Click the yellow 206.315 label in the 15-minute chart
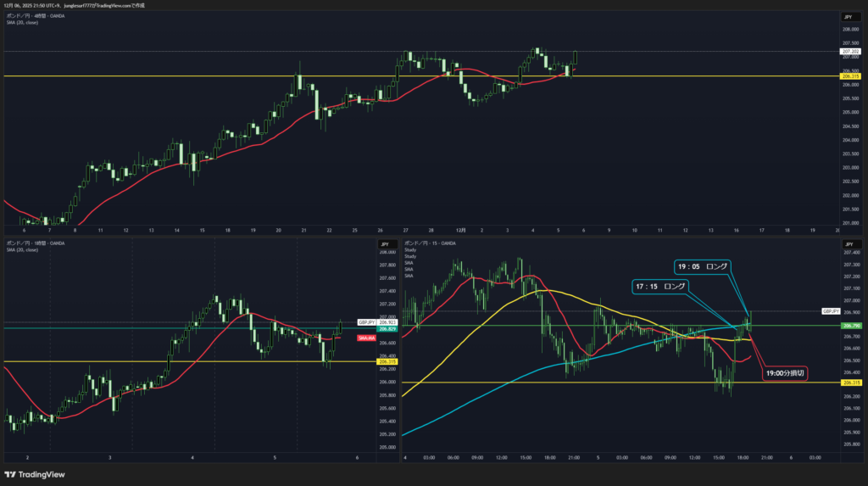The width and height of the screenshot is (868, 486). tap(849, 383)
